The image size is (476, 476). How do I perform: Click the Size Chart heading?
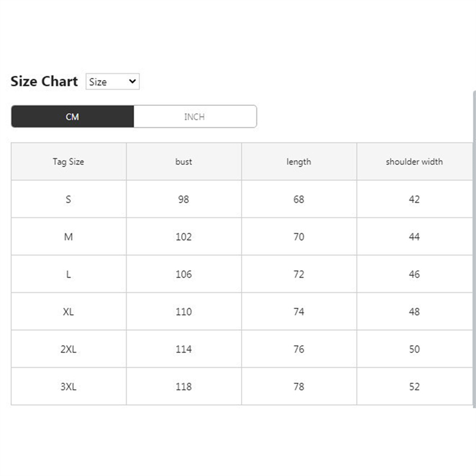click(44, 82)
